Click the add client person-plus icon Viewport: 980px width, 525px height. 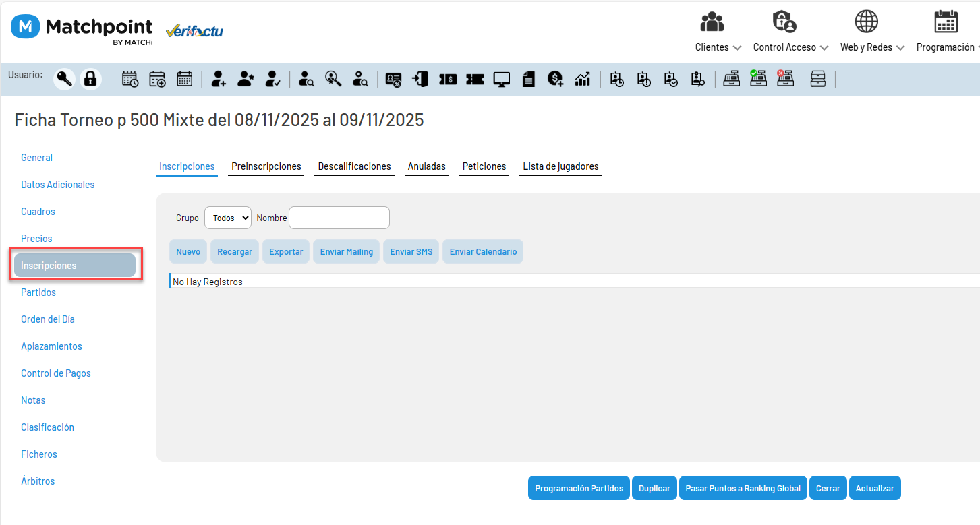click(x=218, y=79)
